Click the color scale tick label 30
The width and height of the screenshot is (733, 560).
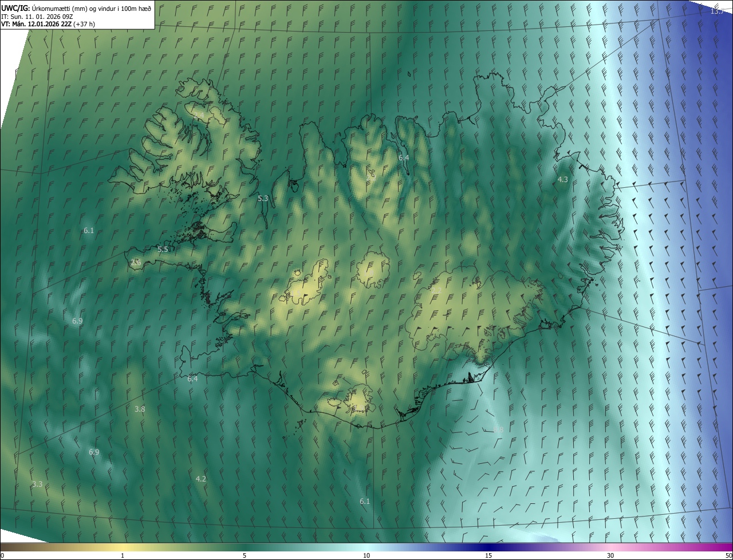click(x=610, y=555)
